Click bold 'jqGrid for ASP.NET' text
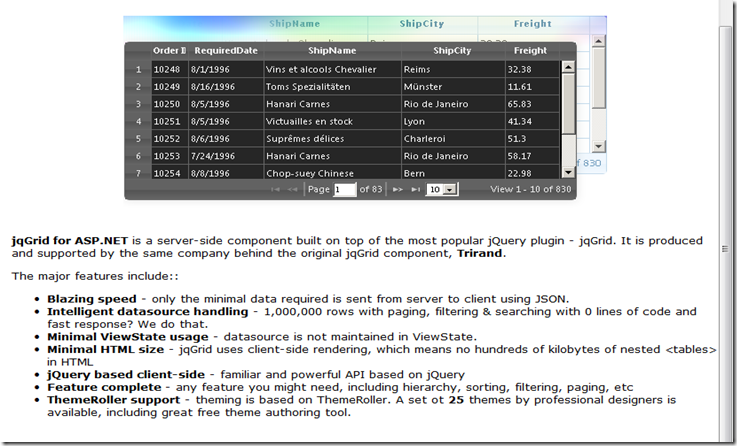737x446 pixels. 70,241
